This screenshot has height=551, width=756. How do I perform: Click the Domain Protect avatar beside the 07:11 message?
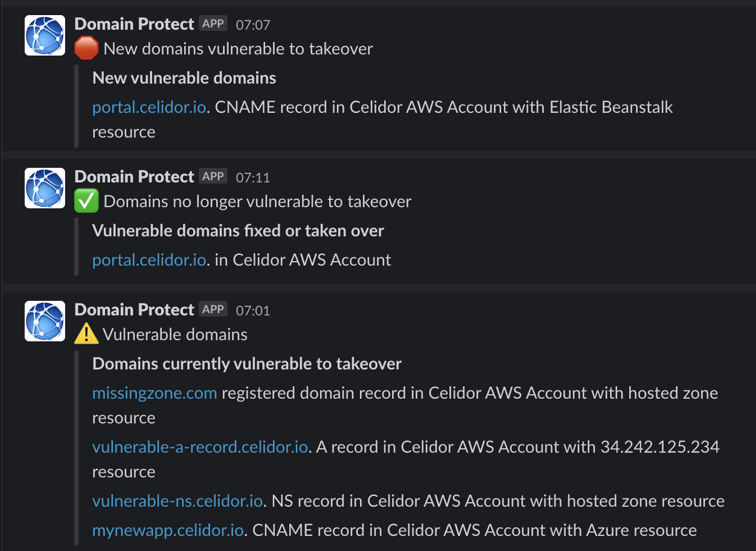tap(44, 188)
